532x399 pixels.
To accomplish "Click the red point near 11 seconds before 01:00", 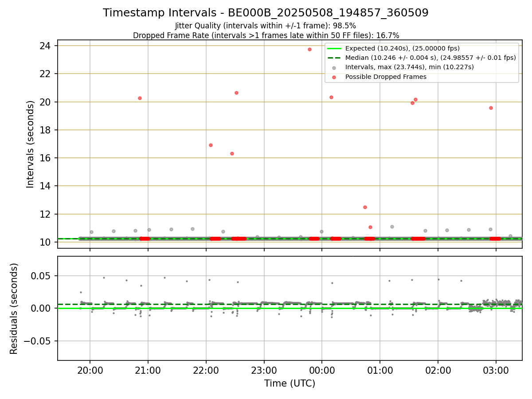I will (370, 227).
